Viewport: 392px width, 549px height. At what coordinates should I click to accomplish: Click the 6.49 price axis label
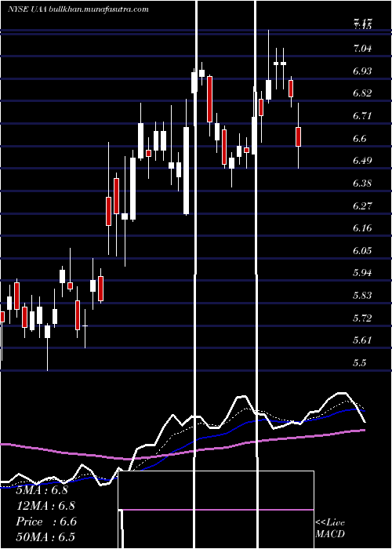click(362, 161)
